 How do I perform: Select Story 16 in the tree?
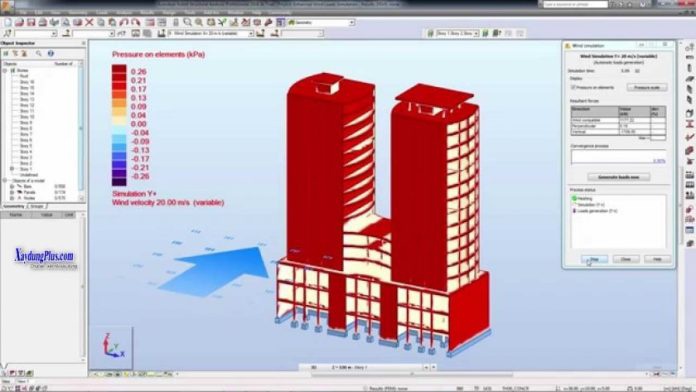(x=27, y=82)
